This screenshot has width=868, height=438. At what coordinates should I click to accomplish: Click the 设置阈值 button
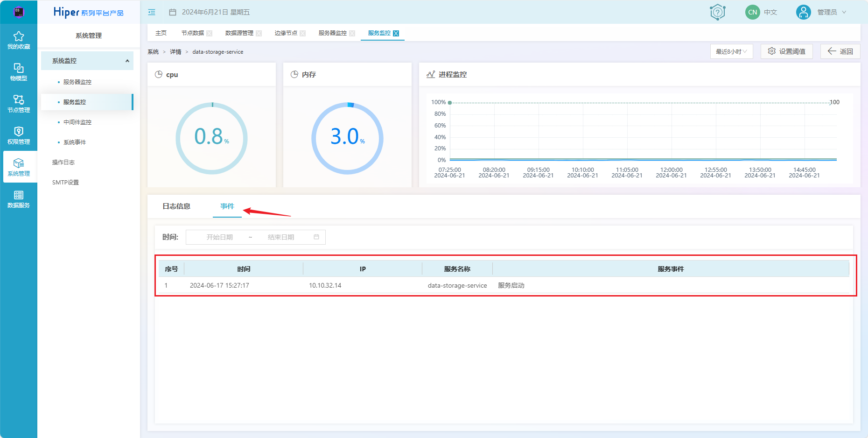[786, 51]
